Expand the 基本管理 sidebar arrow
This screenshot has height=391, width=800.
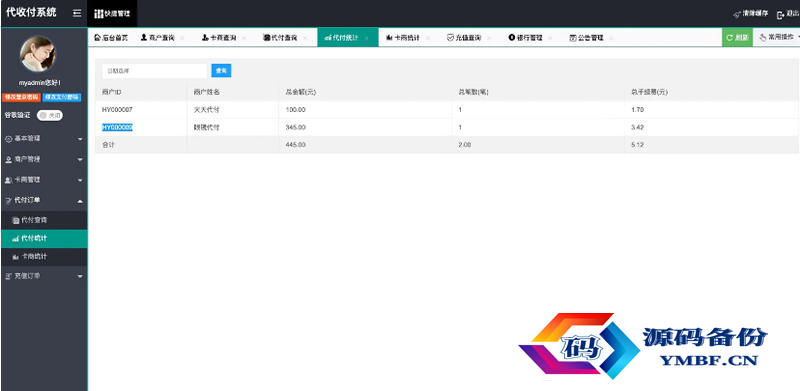[80, 139]
